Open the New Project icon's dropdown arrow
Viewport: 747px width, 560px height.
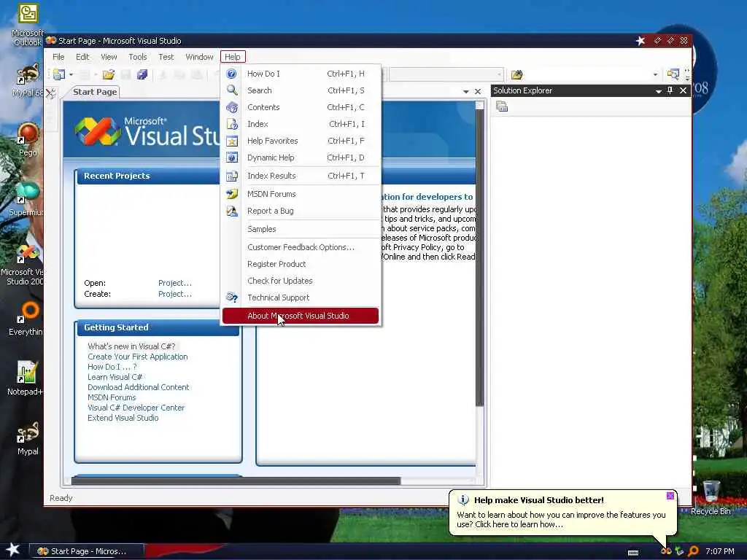71,75
